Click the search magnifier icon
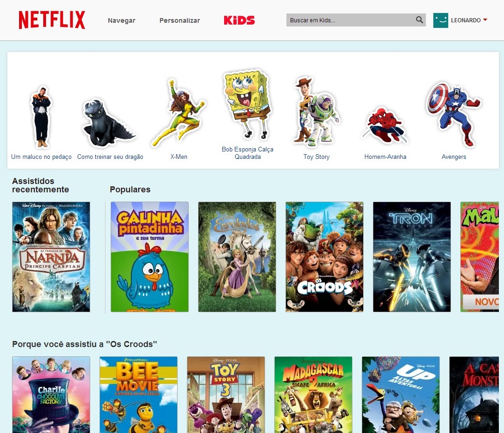The height and width of the screenshot is (433, 504). [x=419, y=20]
